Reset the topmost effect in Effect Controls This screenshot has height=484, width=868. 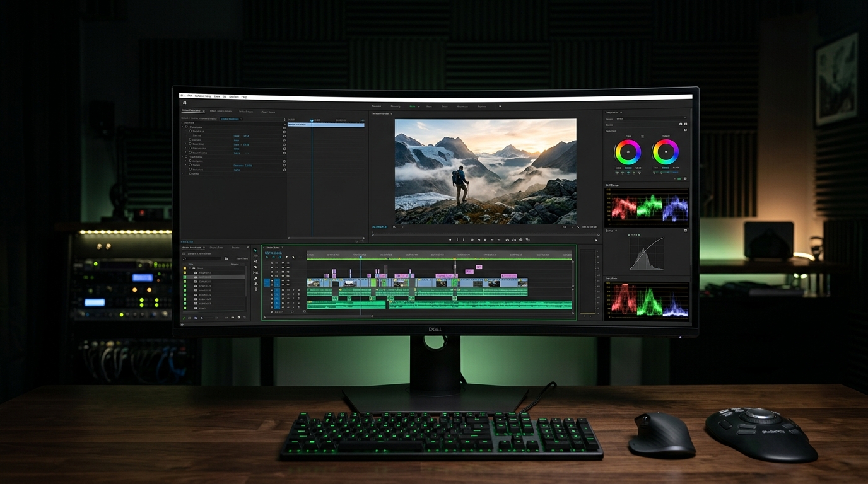(x=284, y=127)
